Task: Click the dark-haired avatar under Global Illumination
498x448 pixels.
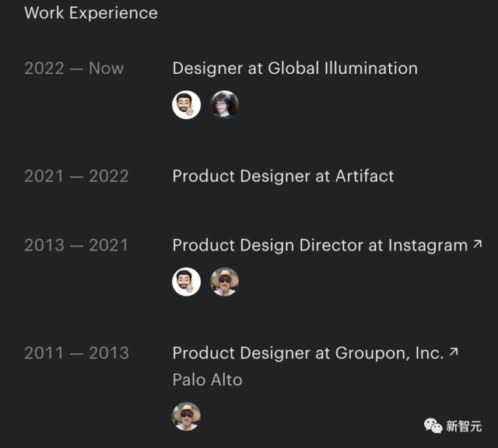Action: pos(225,105)
